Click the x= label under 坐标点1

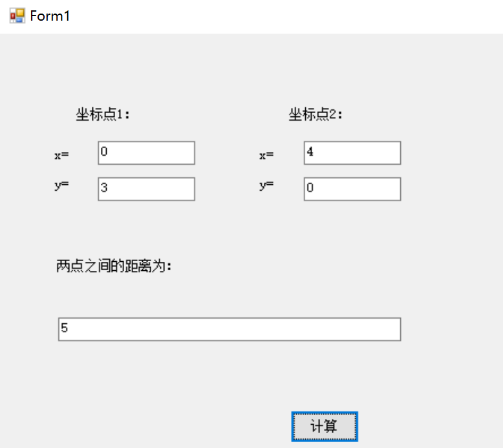tap(61, 155)
